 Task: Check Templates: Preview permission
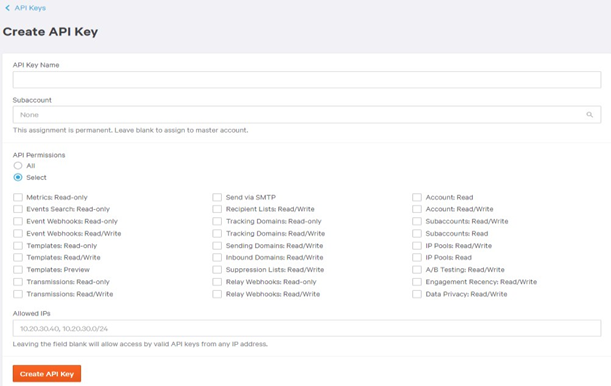click(x=18, y=270)
